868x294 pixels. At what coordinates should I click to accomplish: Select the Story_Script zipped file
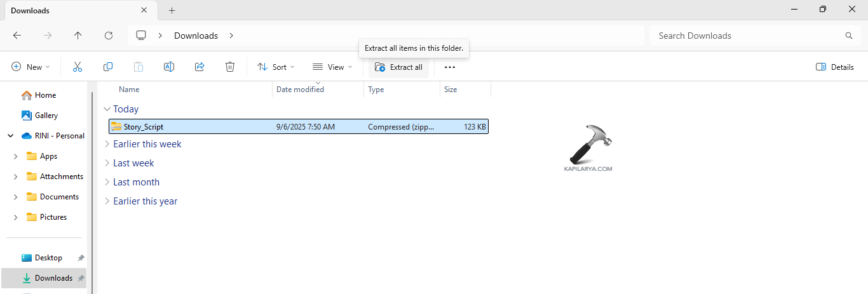coord(144,127)
